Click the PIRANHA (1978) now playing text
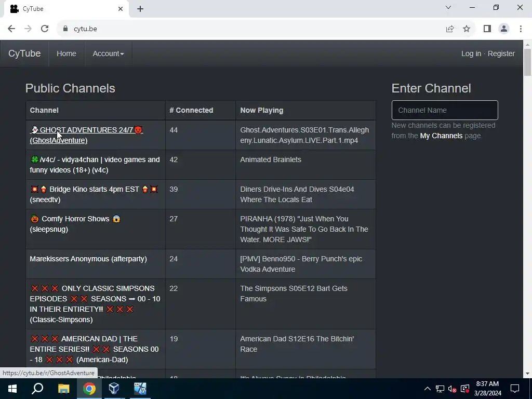The image size is (532, 399). click(304, 229)
